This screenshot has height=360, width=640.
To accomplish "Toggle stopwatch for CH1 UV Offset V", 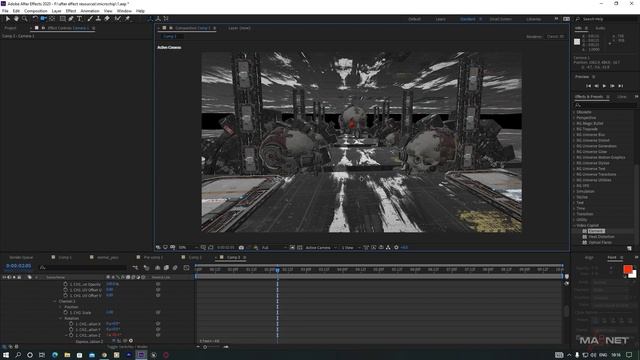I will pos(65,295).
